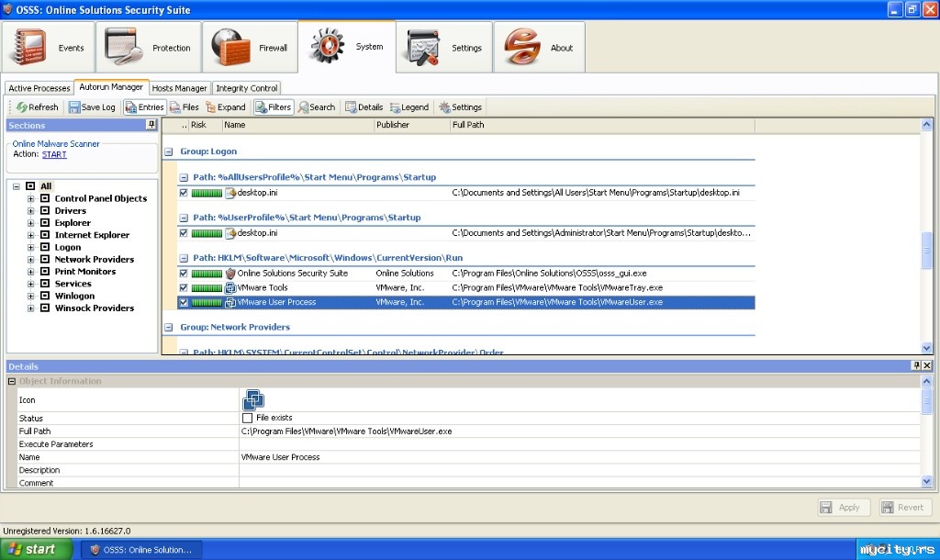
Task: Expand the Drivers tree node
Action: pos(31,210)
